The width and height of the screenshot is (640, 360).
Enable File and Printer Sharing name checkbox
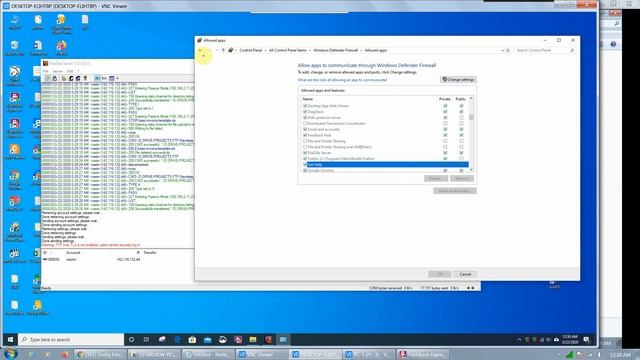coord(305,141)
